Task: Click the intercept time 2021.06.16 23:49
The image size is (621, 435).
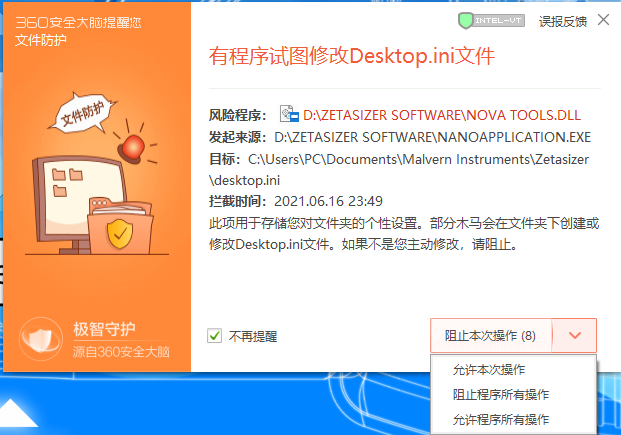Action: pos(328,201)
